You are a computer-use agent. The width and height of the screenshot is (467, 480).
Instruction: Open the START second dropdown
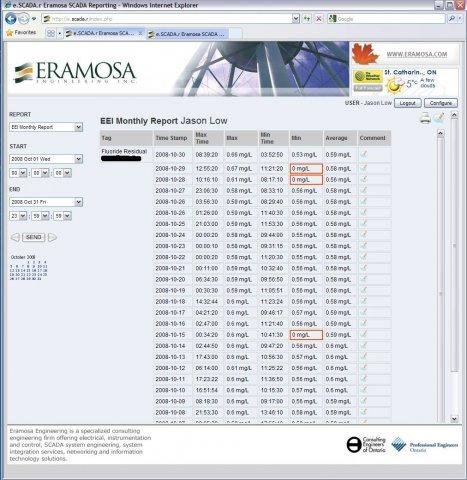(62, 173)
